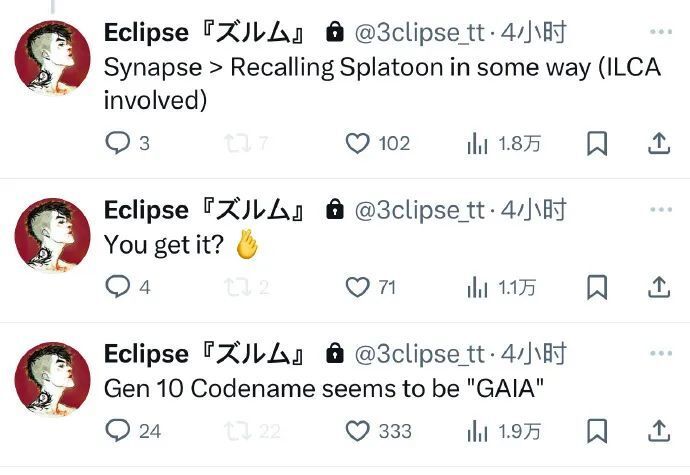Share the Synapse Splatoon tweet
This screenshot has height=475, width=690.
(x=658, y=144)
